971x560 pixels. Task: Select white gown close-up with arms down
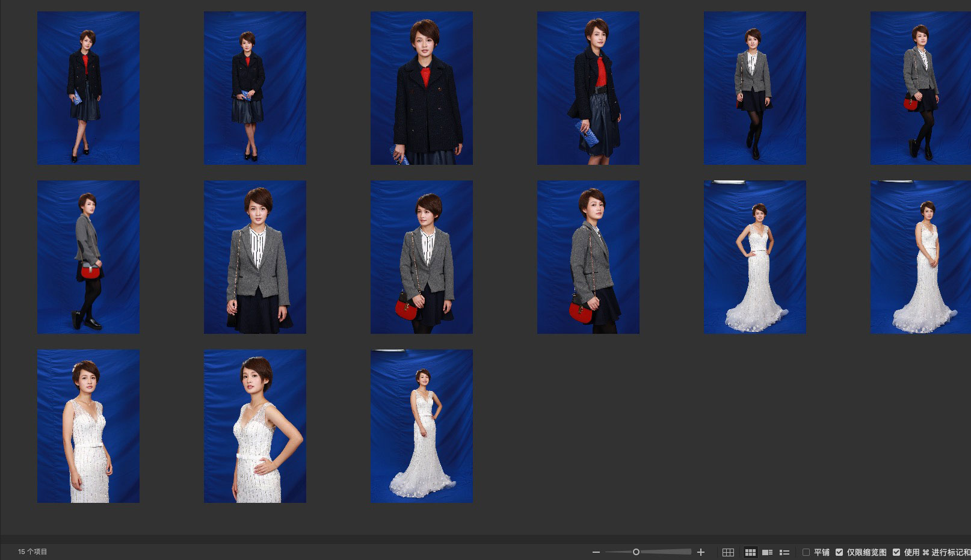(88, 426)
